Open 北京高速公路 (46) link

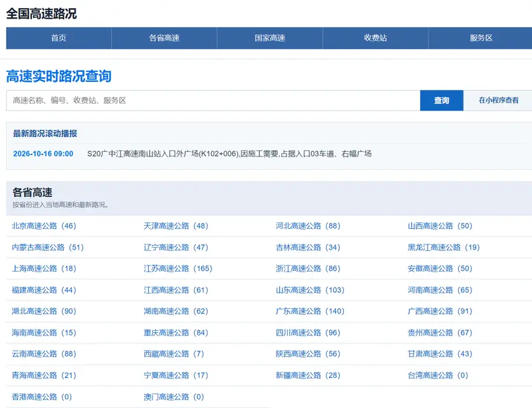[x=44, y=226]
